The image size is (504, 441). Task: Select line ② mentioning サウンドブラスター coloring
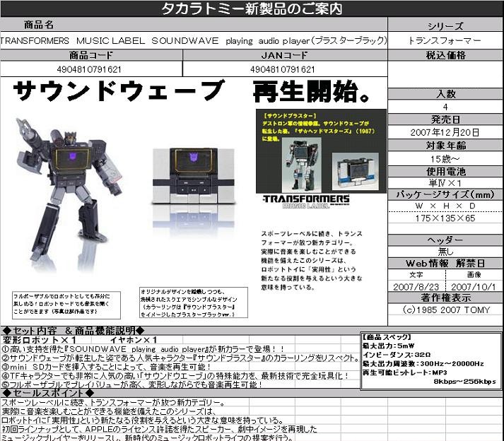pyautogui.click(x=180, y=358)
